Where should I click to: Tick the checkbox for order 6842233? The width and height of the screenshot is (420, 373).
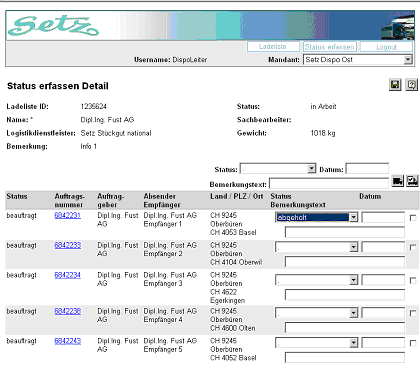[x=413, y=248]
